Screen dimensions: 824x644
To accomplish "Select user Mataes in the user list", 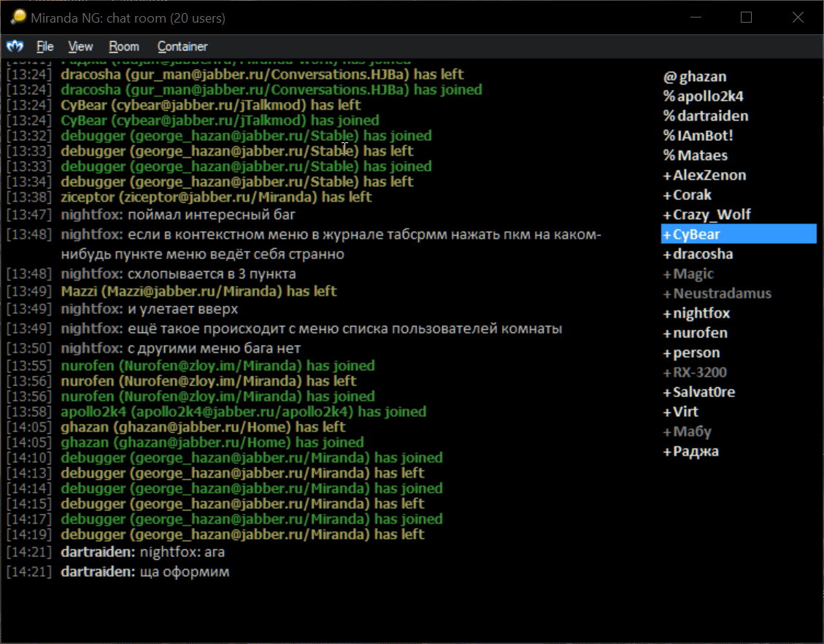I will [696, 156].
